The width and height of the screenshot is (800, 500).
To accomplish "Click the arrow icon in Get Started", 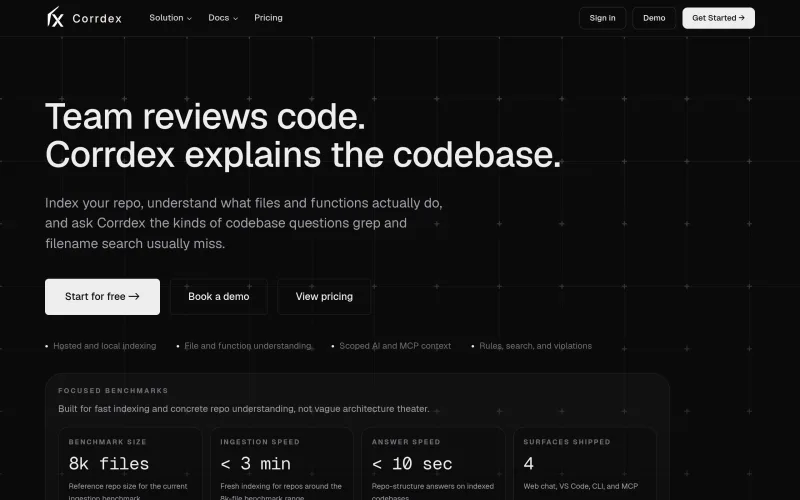I will (741, 18).
